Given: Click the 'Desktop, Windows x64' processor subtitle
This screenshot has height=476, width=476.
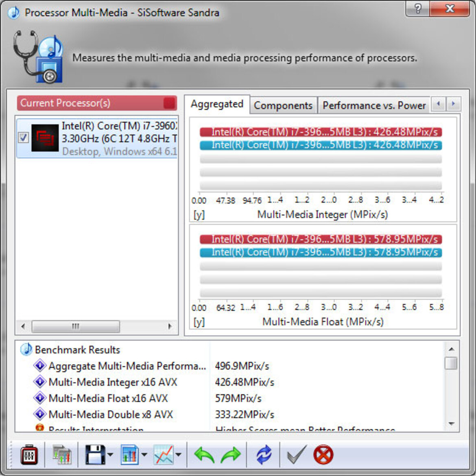Looking at the screenshot, I should point(119,151).
